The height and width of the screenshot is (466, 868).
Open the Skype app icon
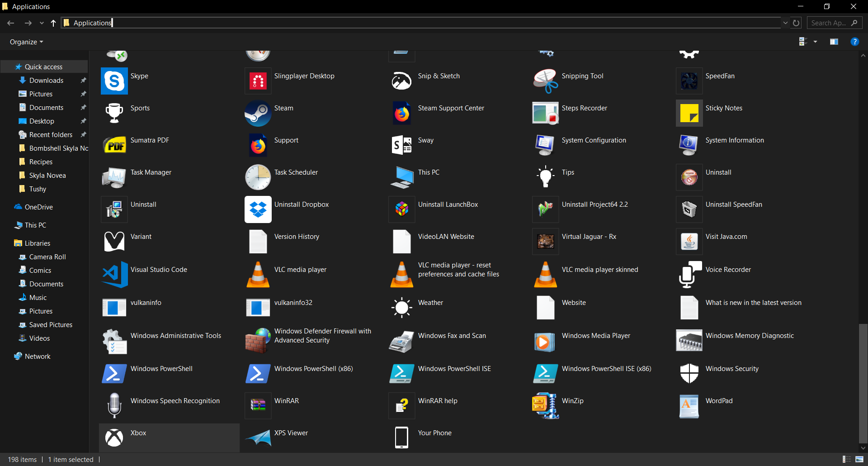coord(114,81)
